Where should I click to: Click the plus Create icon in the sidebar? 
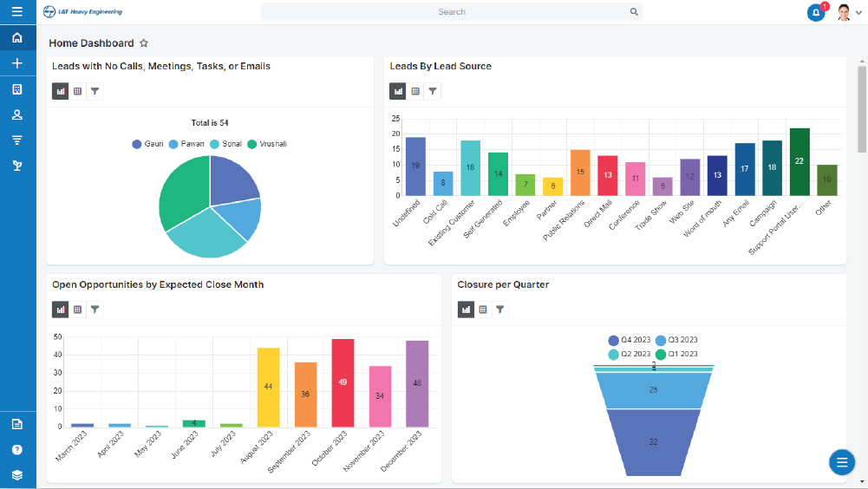point(17,63)
